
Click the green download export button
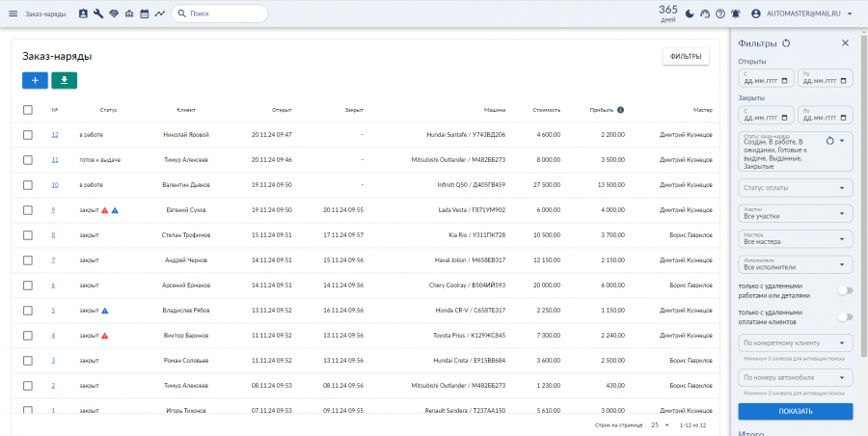click(x=65, y=80)
